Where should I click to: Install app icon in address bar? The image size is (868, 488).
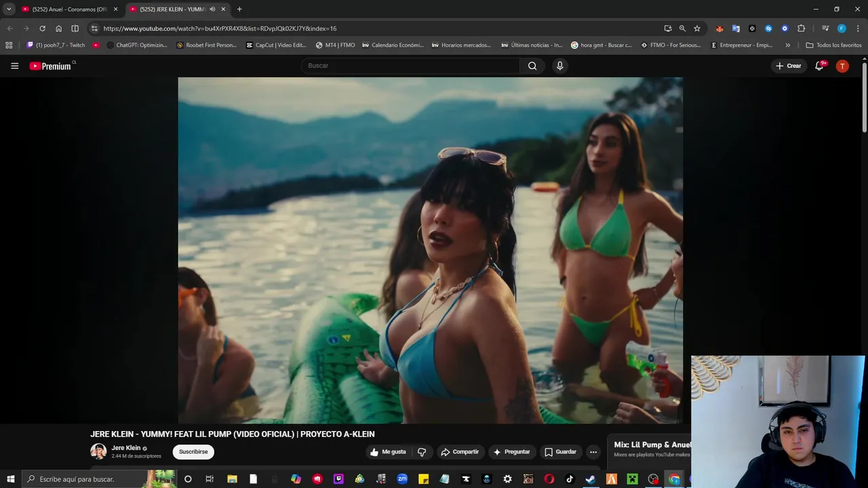668,28
